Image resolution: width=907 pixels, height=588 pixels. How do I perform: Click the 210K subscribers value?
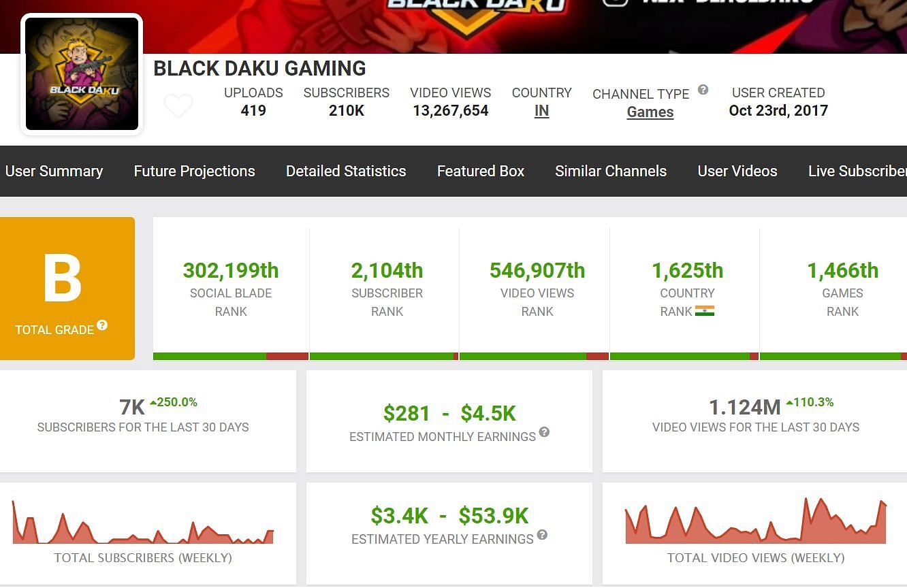click(x=347, y=110)
